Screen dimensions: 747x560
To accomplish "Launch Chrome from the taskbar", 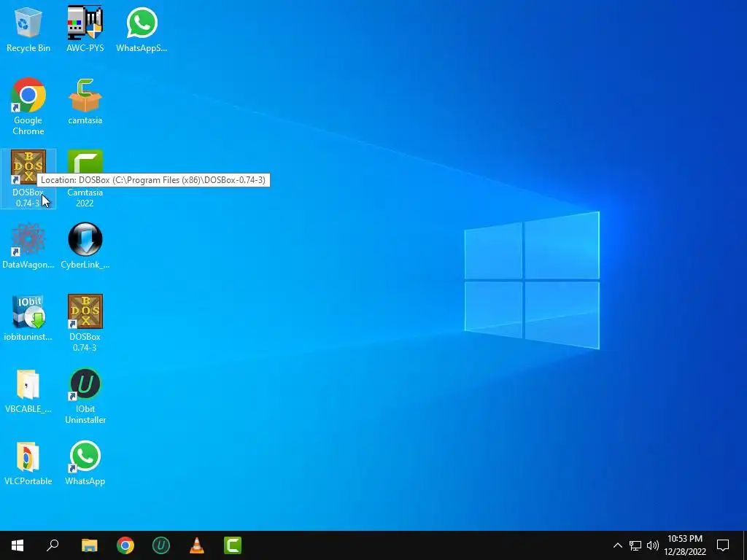I will pos(125,545).
